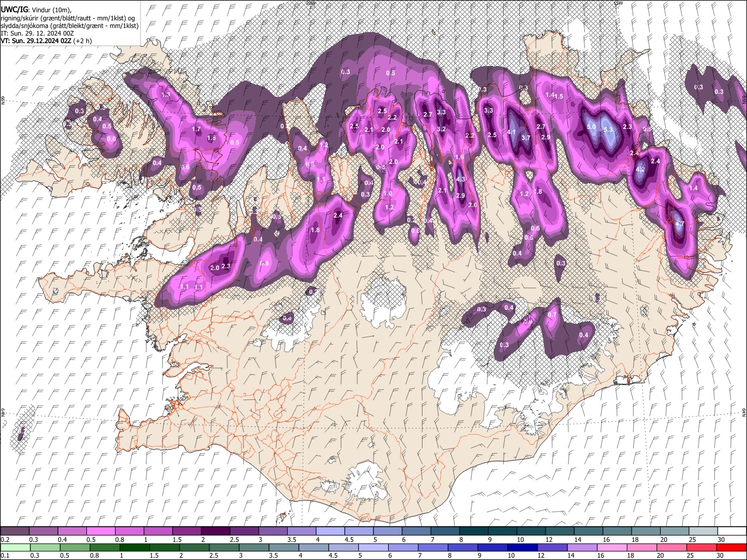The width and height of the screenshot is (747, 560).
Task: Click the '1.7' precipitation value in the northwest
Action: (196, 129)
